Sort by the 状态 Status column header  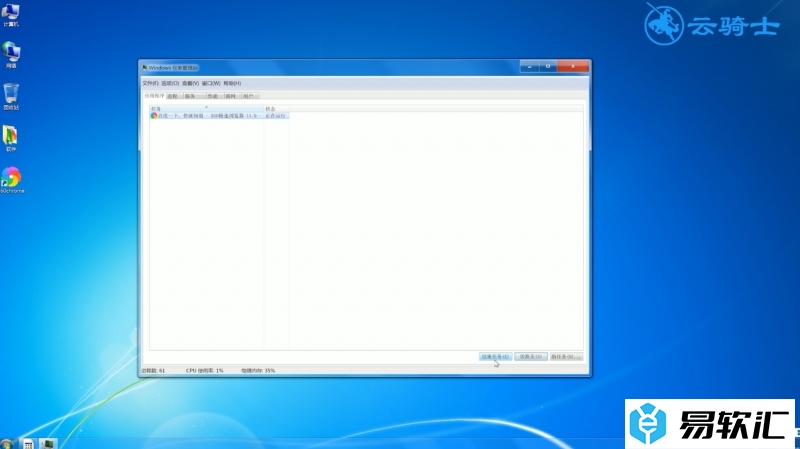[x=276, y=109]
